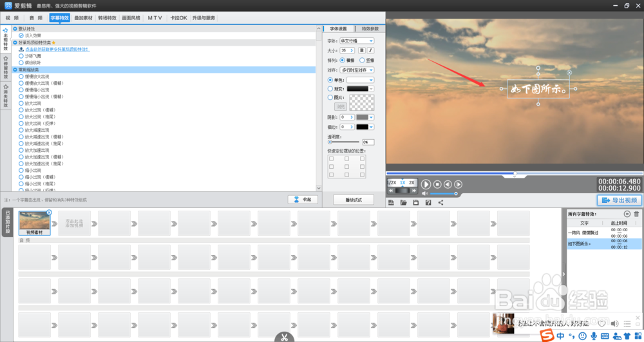
Task: Collapse the 好莱坞顶级特效类 category
Action: (15, 43)
